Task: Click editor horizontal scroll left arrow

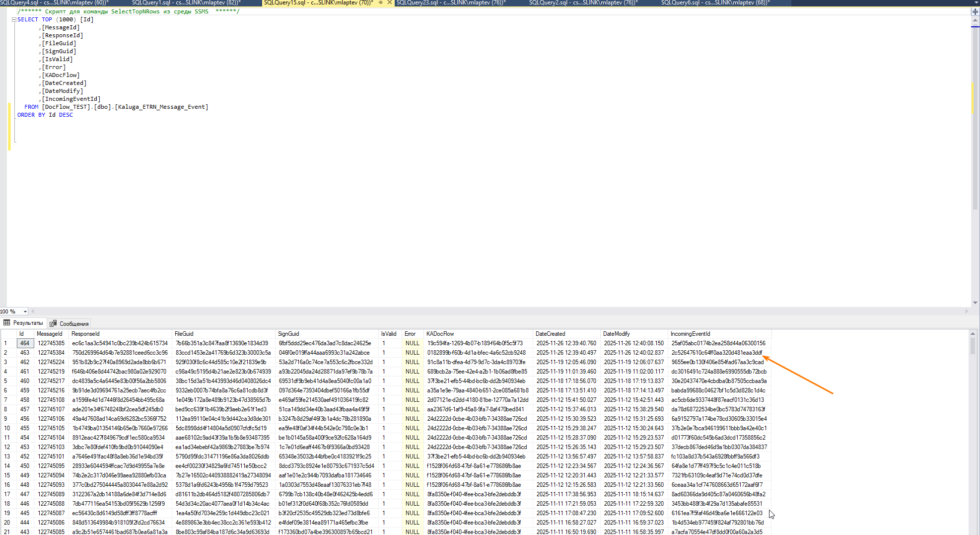Action: (33, 311)
